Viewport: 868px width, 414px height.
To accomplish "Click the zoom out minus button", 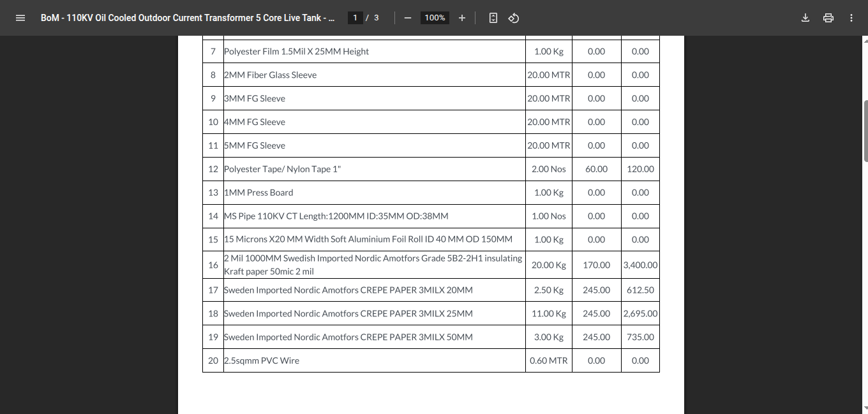I will 407,18.
